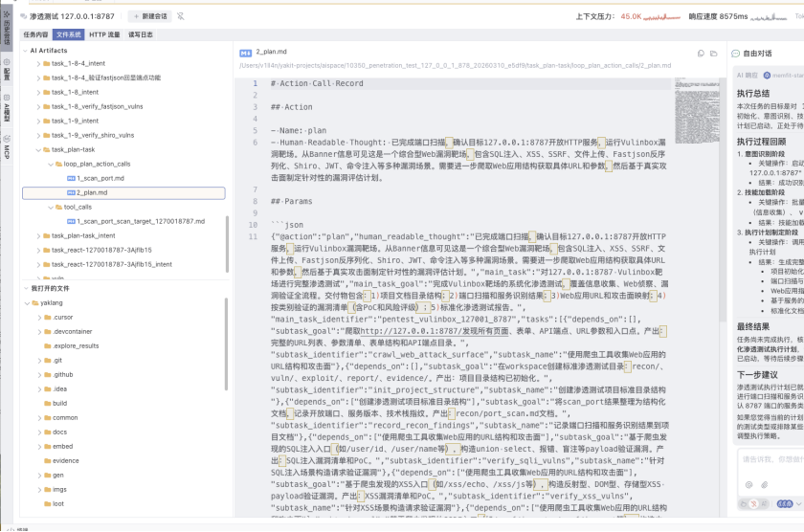Switch to the 读写日志 tab

141,34
